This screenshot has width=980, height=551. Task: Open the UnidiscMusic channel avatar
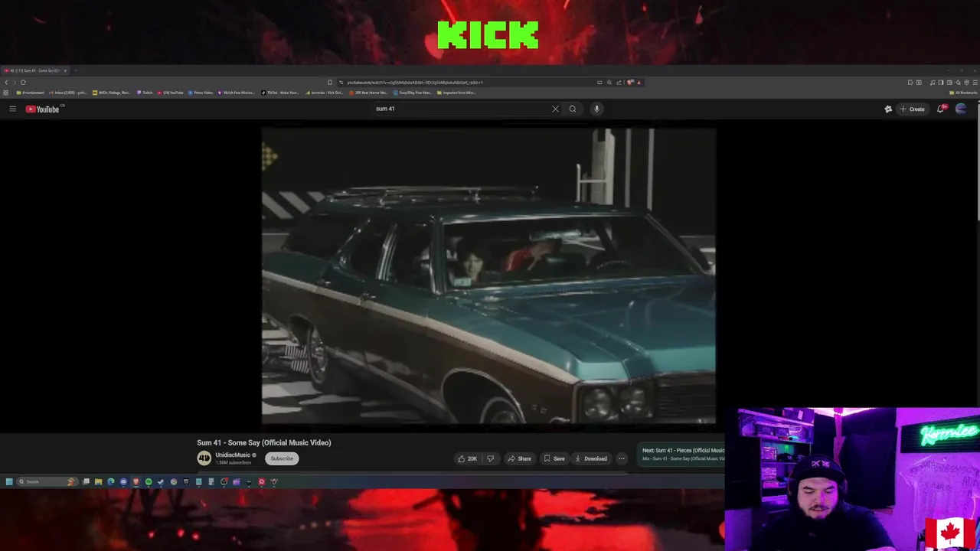[204, 458]
